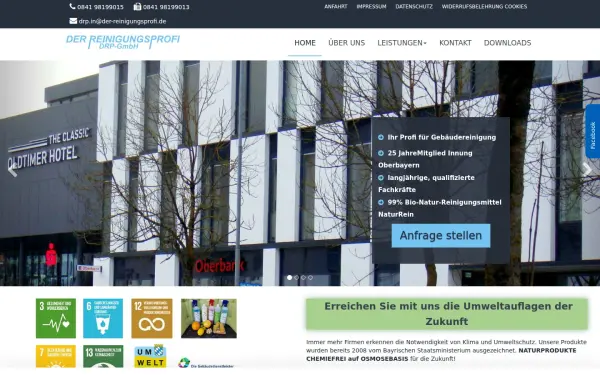Click the Die Gebäudedienstleister logo
The height and width of the screenshot is (375, 600).
206,363
